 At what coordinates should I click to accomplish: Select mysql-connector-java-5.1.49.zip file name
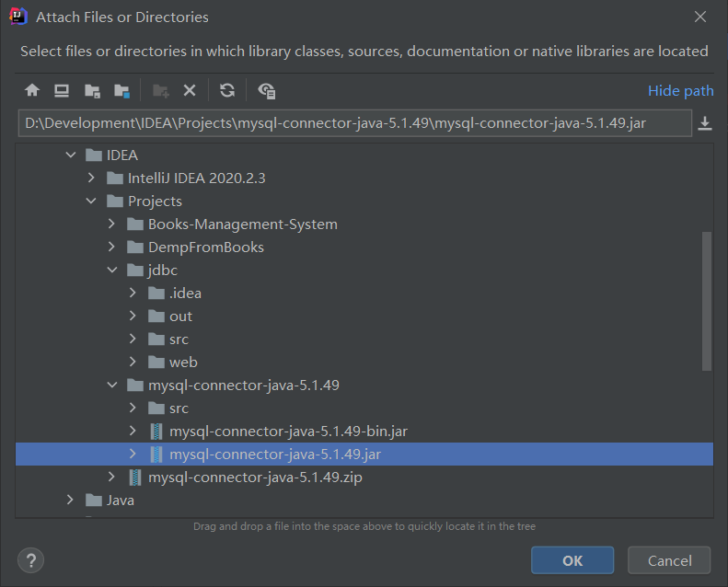255,478
